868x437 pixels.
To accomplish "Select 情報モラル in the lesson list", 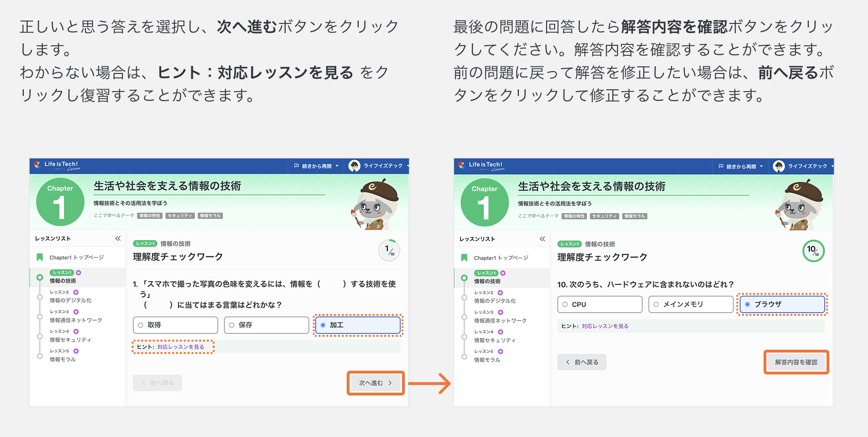I will [x=62, y=359].
